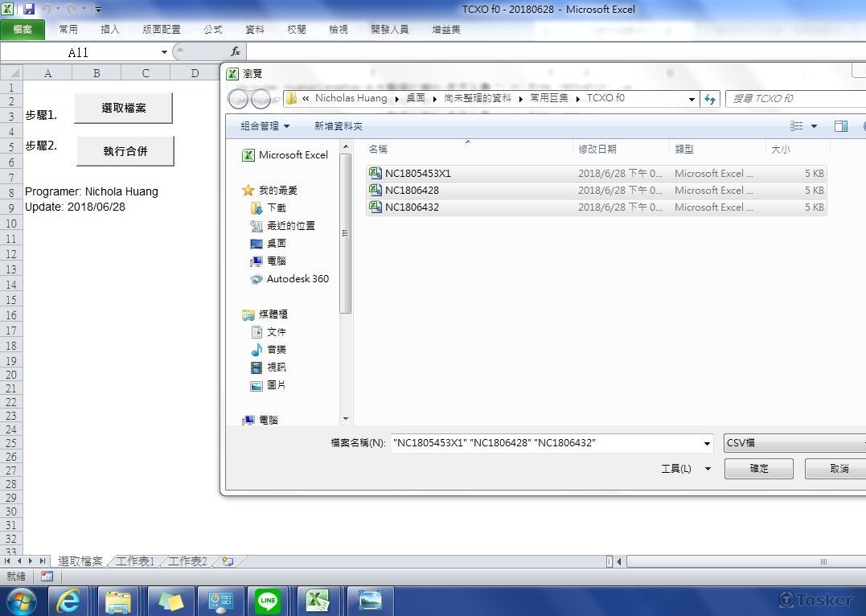Viewport: 866px width, 616px height.
Task: Expand the CSV file type dropdown
Action: tap(793, 443)
